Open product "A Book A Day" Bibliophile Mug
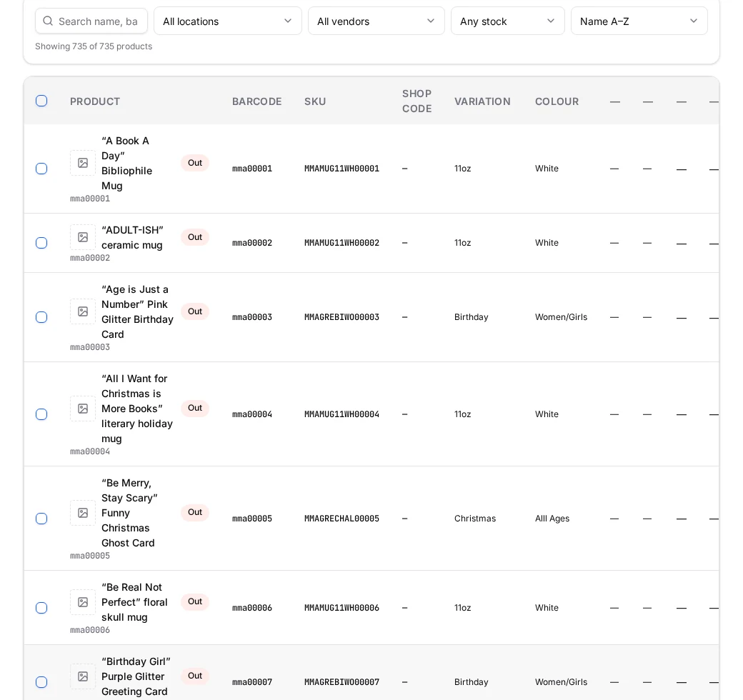 click(126, 164)
